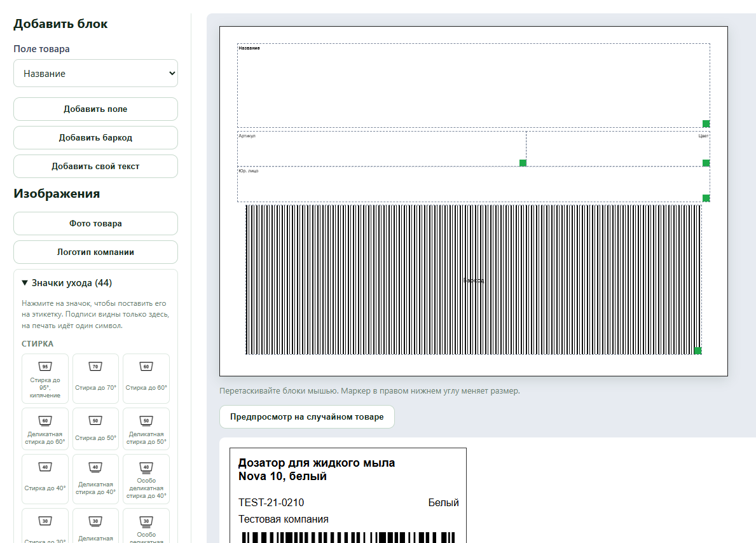This screenshot has width=756, height=543.
Task: Add the 'Стирка до 95°, кипячение' care icon
Action: point(45,378)
